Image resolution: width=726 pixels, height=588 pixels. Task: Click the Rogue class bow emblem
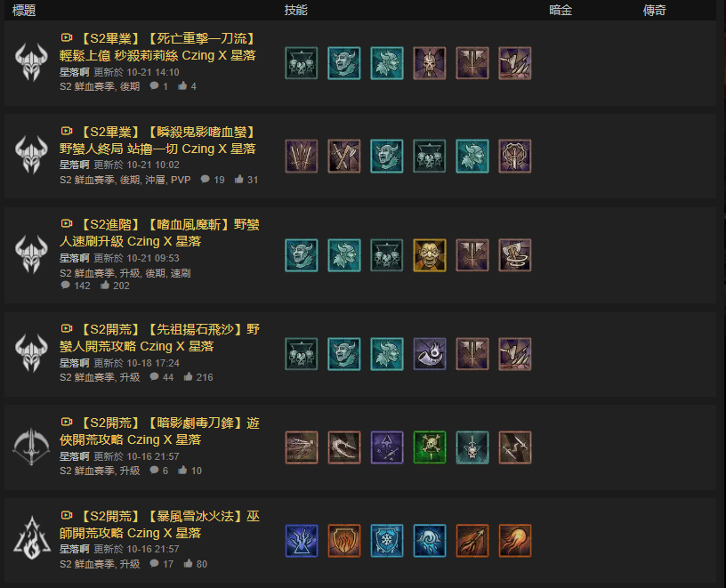click(x=31, y=447)
